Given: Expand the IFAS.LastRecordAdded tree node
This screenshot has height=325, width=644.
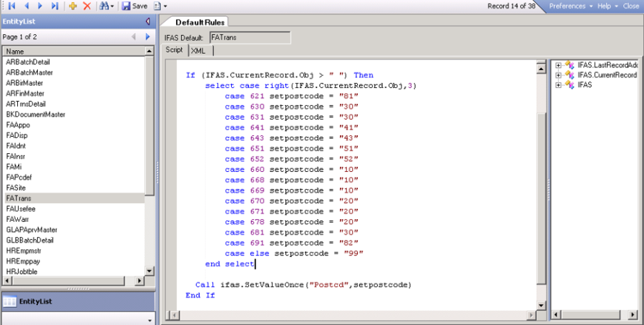Looking at the screenshot, I should click(x=558, y=66).
